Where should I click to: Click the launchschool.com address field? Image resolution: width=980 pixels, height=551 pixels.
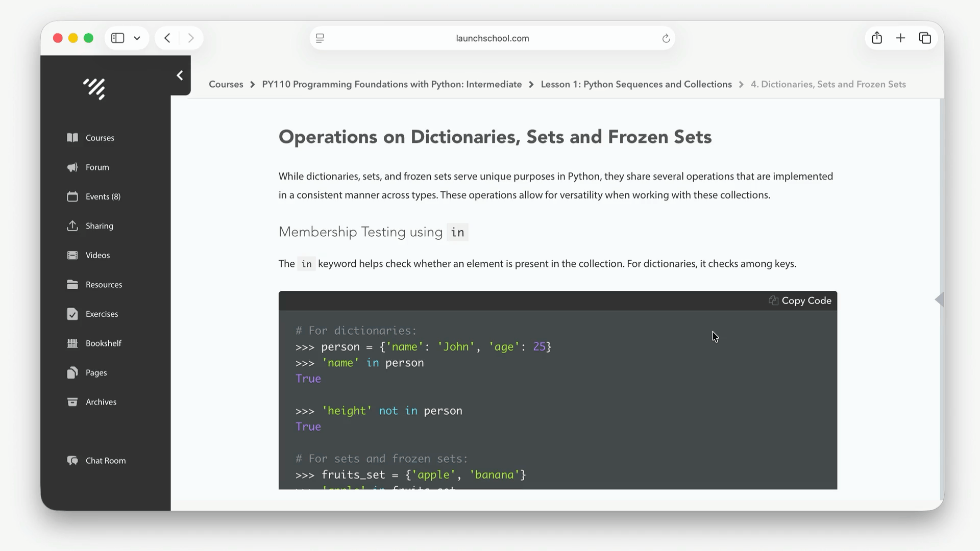(492, 38)
